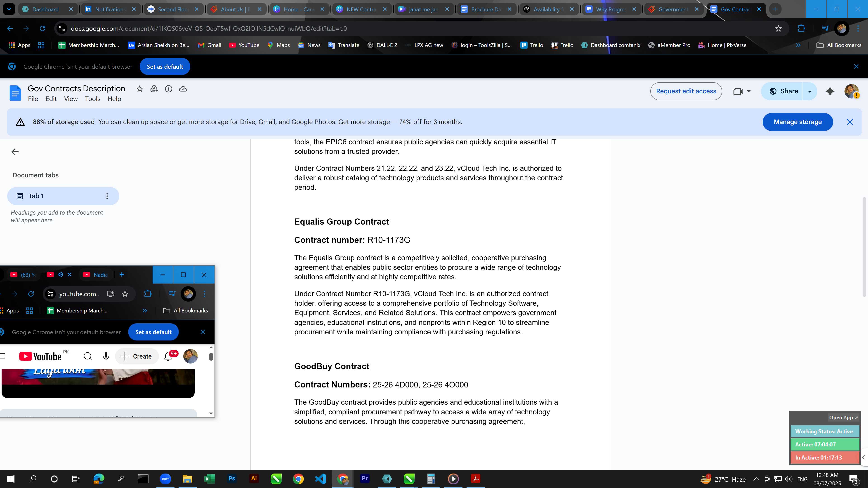This screenshot has height=488, width=868.
Task: Open the View menu
Action: click(71, 99)
